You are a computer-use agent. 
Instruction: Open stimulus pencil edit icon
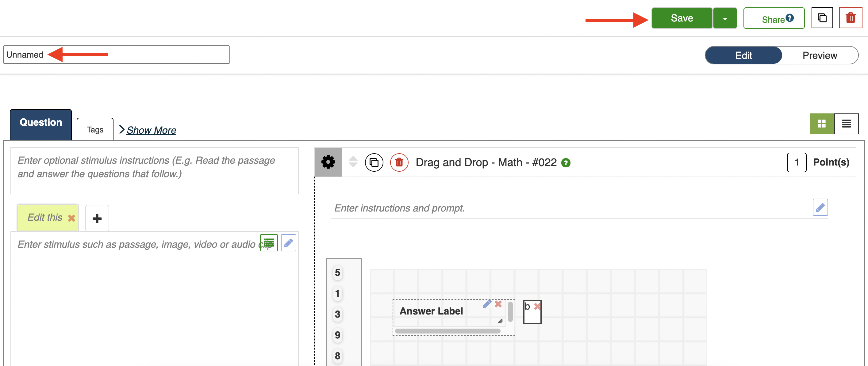[x=288, y=243]
